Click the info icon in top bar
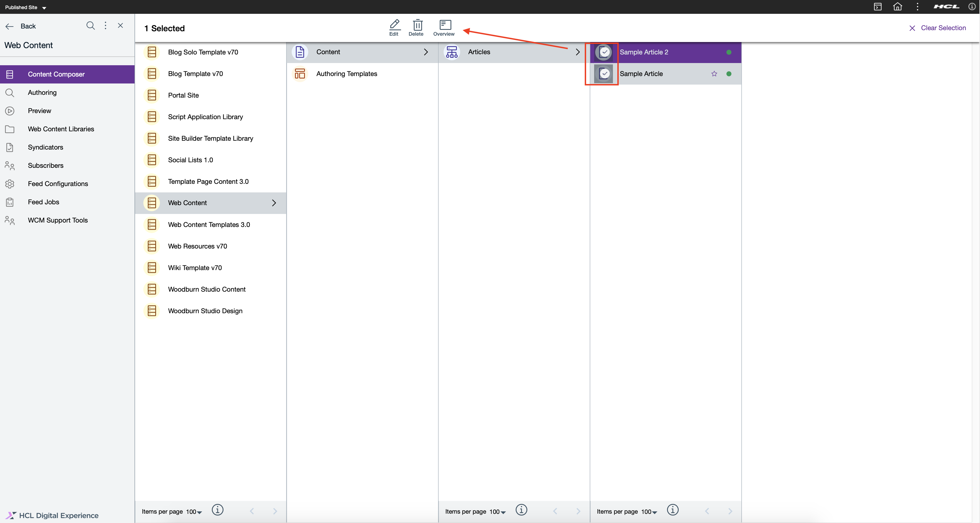The height and width of the screenshot is (523, 980). (x=972, y=6)
